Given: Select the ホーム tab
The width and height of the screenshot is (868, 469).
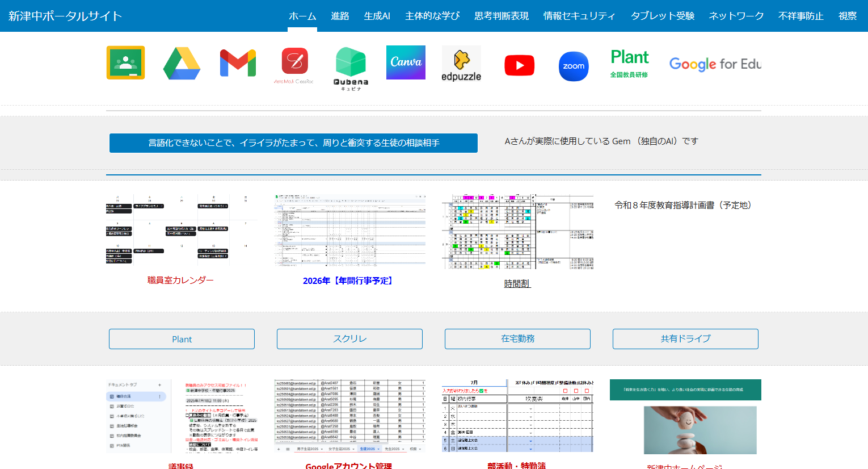Looking at the screenshot, I should coord(302,16).
